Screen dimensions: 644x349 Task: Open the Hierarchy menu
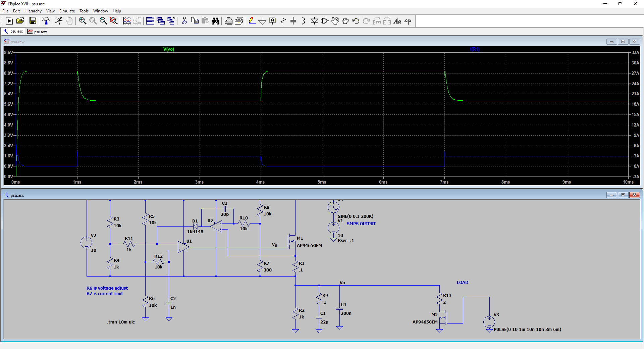point(33,11)
